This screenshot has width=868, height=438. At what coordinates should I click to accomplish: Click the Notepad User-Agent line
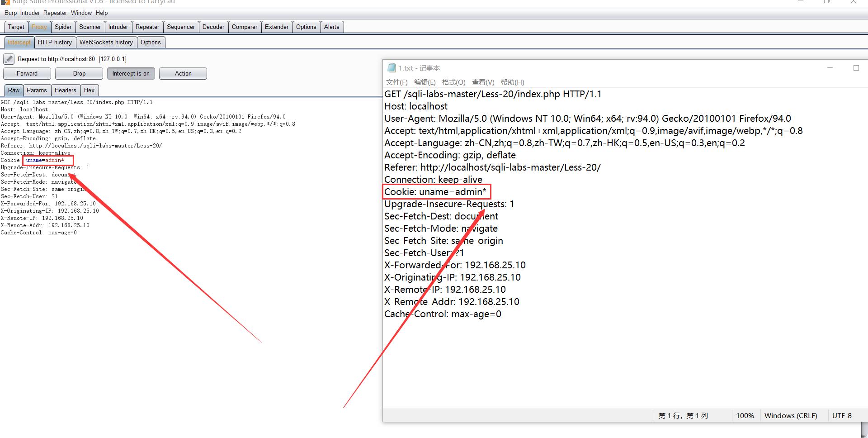click(x=588, y=119)
